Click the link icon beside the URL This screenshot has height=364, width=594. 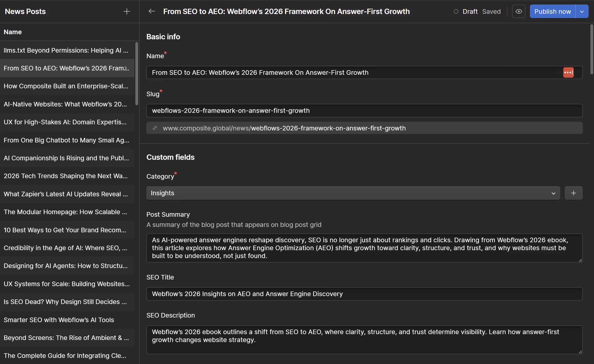(155, 128)
